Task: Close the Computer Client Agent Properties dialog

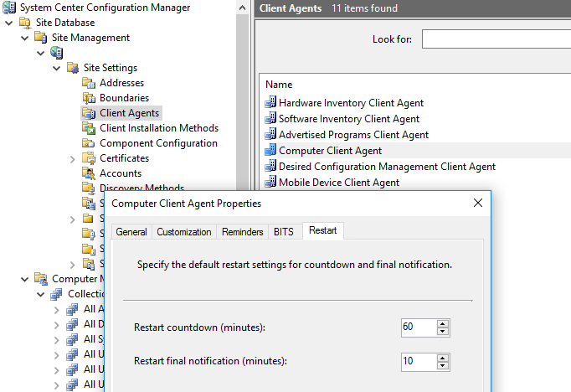Action: tap(478, 203)
